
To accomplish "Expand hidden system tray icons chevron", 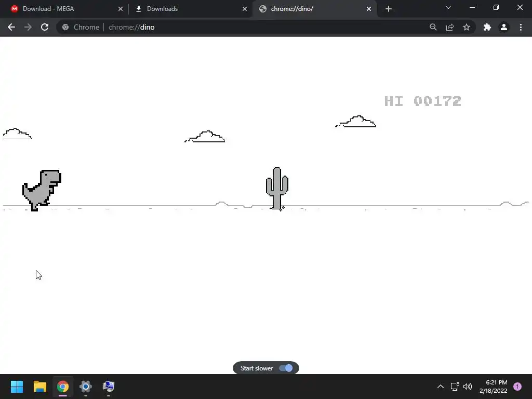I will pos(441,387).
